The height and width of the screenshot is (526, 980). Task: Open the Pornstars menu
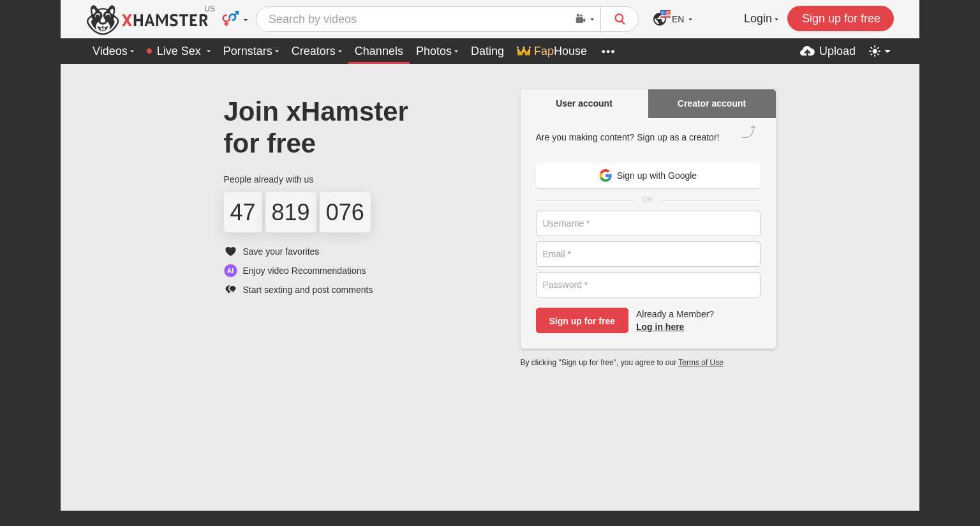(x=251, y=51)
